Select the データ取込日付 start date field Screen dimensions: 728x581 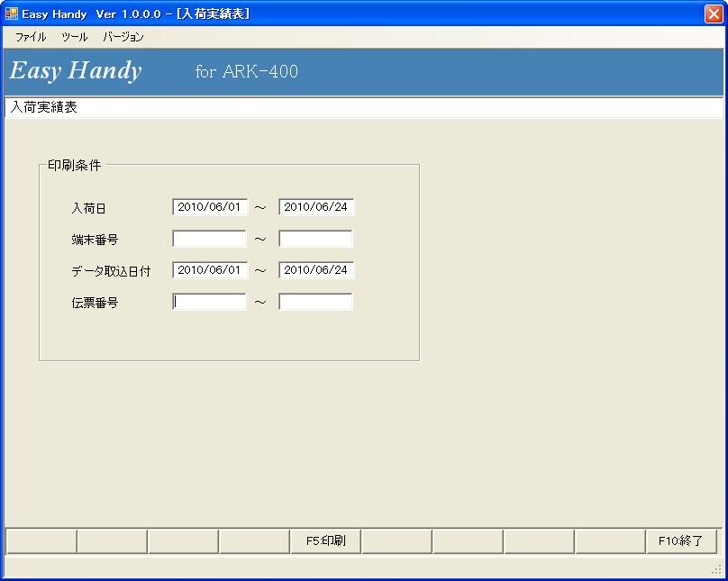[210, 270]
